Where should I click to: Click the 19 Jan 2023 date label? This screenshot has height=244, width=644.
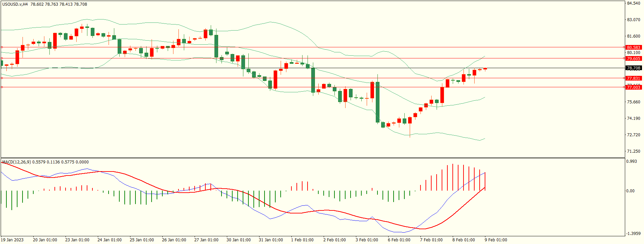pos(12,240)
